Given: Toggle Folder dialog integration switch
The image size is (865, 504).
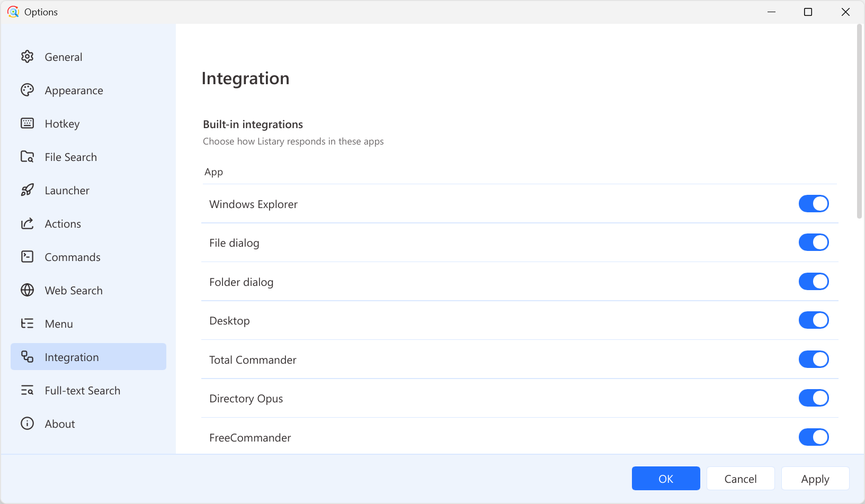Looking at the screenshot, I should (x=814, y=282).
